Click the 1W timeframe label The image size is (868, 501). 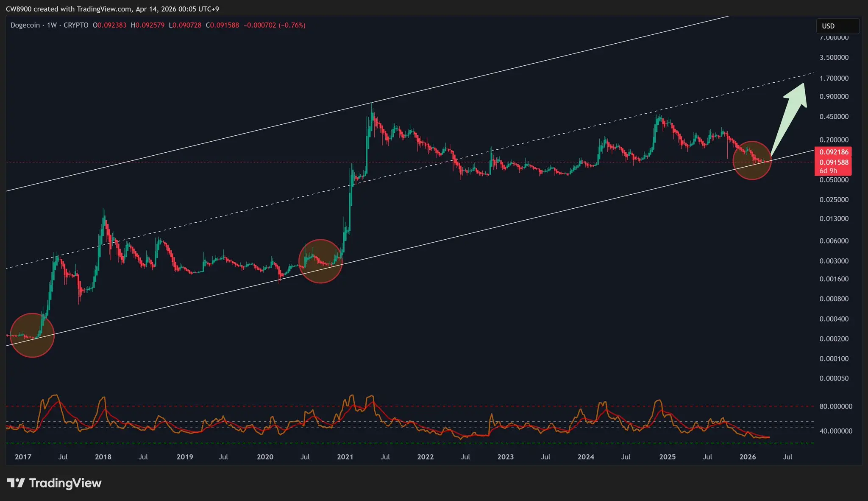click(x=52, y=25)
